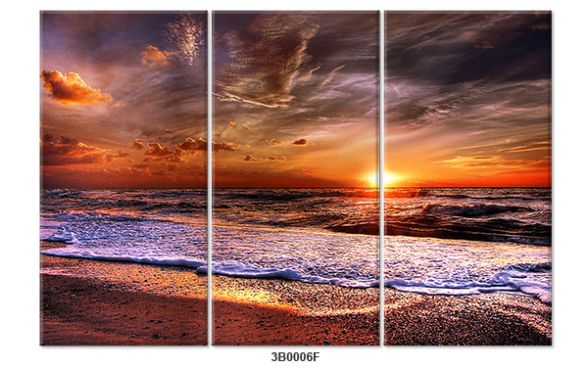
Task: Click the small orange cloud near top of left panel
Action: coord(157,56)
